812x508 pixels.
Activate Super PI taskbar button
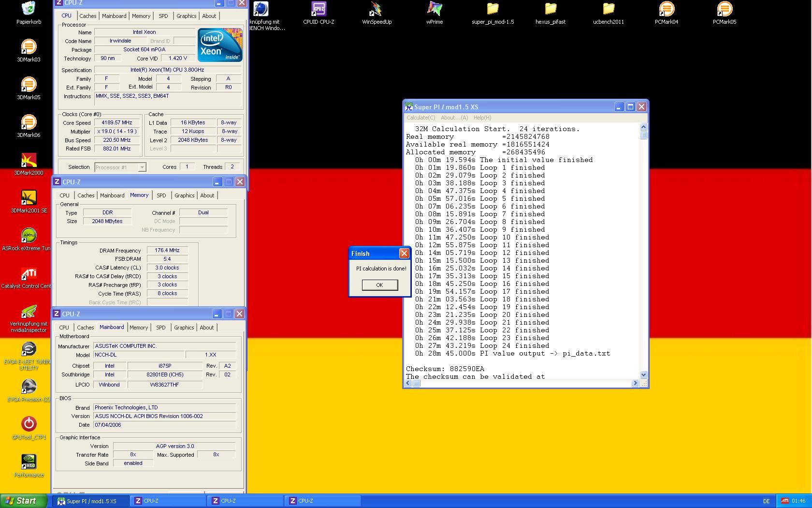[91, 501]
